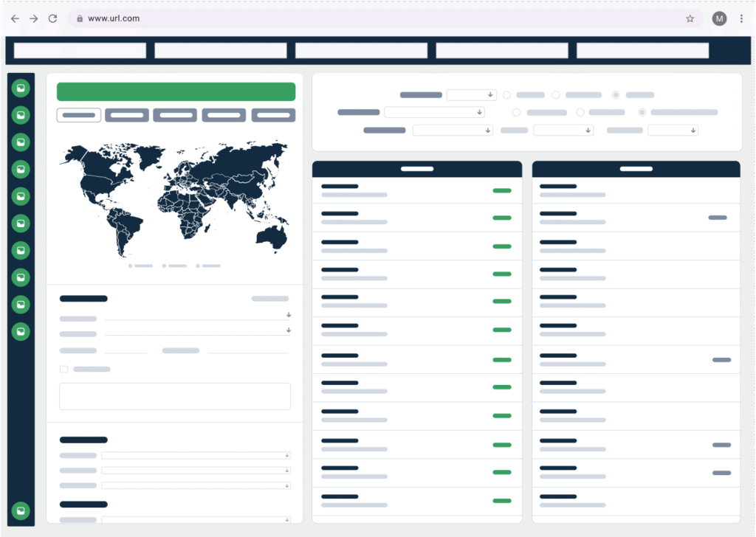
Task: Open the rightmost dropdown in the third filter row
Action: pos(673,130)
